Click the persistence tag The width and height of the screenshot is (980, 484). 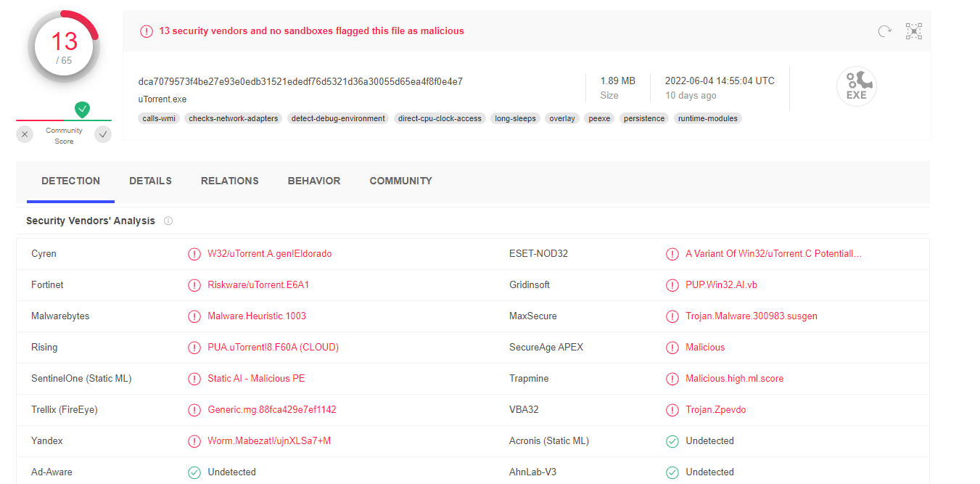pyautogui.click(x=644, y=118)
